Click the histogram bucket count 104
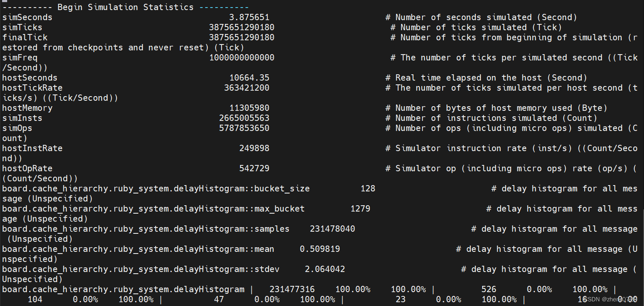This screenshot has width=644, height=306. [x=35, y=299]
